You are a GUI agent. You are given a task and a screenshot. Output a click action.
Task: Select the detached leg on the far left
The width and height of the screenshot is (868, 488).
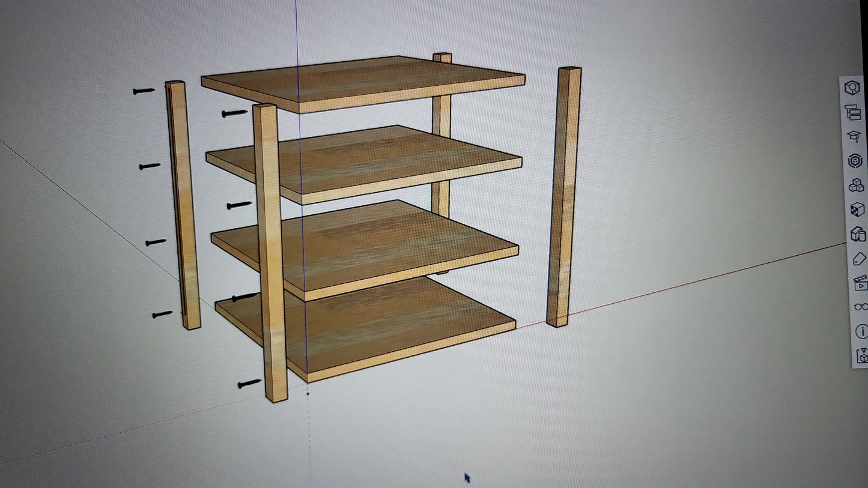point(183,204)
